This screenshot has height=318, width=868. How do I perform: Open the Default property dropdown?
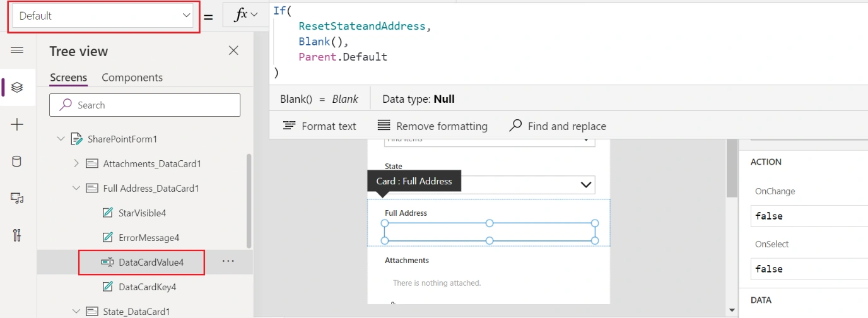pyautogui.click(x=104, y=16)
